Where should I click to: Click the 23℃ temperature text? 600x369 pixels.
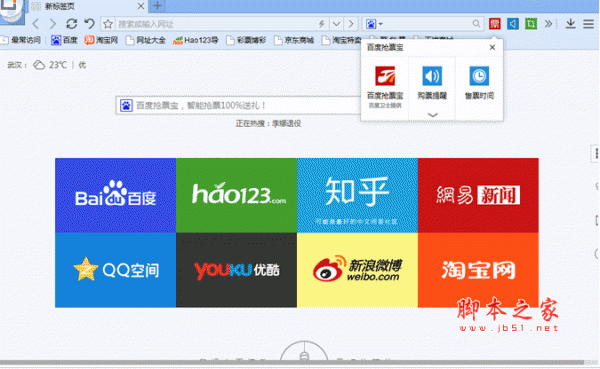tap(58, 65)
